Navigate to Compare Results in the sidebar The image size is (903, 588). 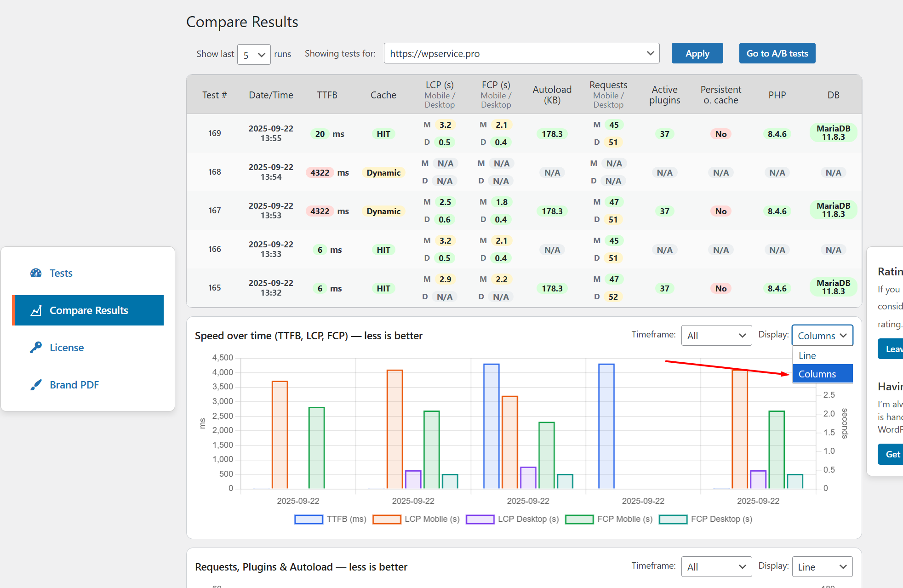[89, 310]
